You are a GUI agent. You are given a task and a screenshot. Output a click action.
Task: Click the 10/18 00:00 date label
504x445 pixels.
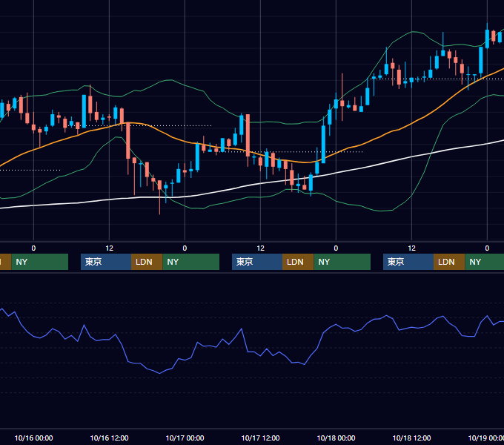point(336,438)
